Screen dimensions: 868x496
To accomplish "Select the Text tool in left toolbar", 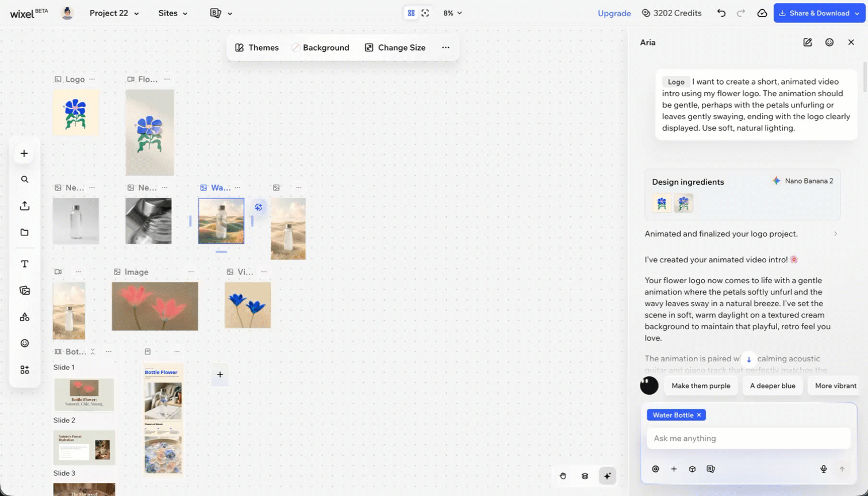I will pyautogui.click(x=24, y=264).
